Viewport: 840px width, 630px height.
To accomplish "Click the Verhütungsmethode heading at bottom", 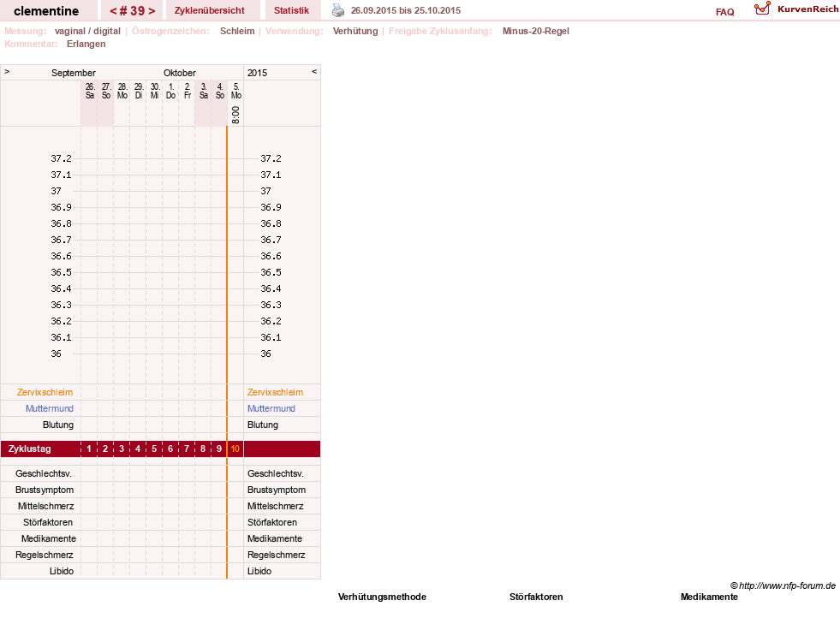I will 382,597.
